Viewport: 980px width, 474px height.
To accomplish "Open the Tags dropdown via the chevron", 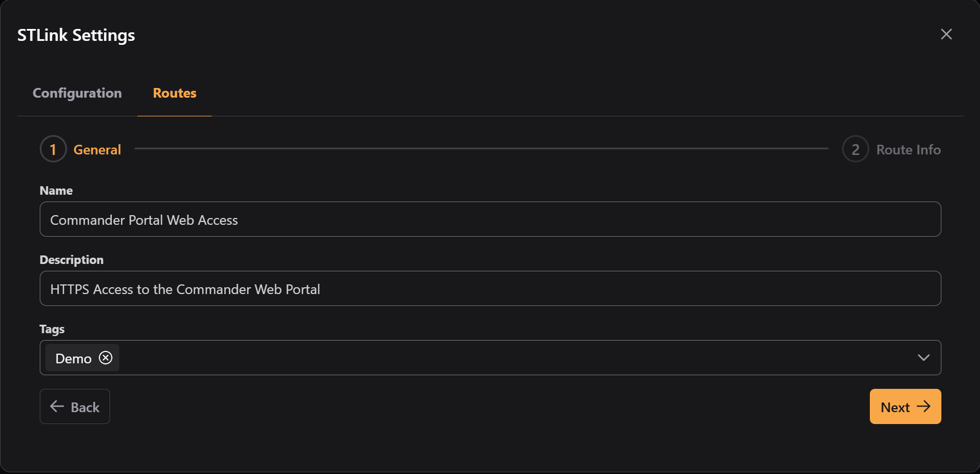I will pyautogui.click(x=923, y=358).
